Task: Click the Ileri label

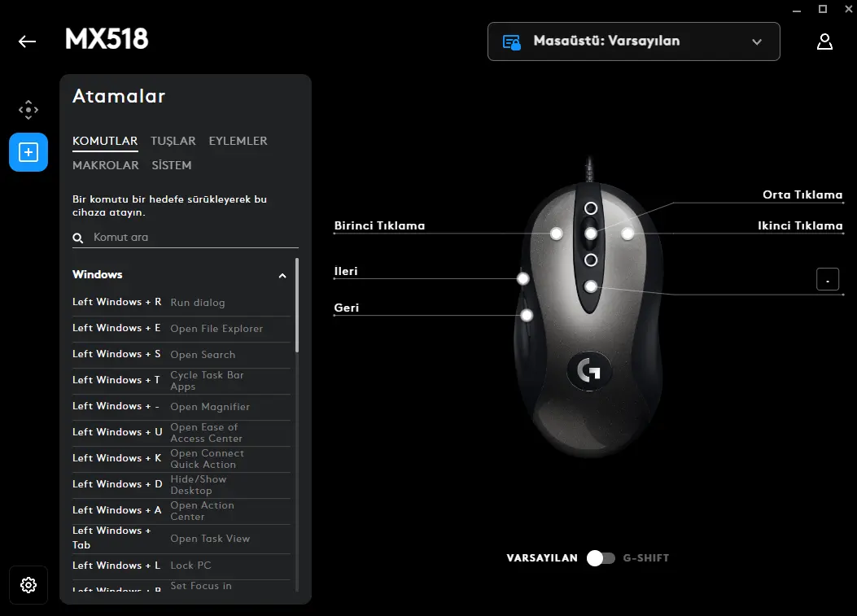Action: pos(346,271)
